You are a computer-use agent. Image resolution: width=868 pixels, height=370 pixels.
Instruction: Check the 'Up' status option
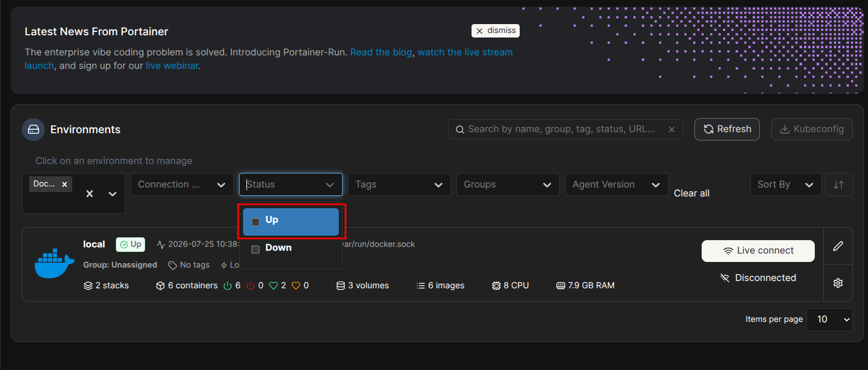coord(255,222)
